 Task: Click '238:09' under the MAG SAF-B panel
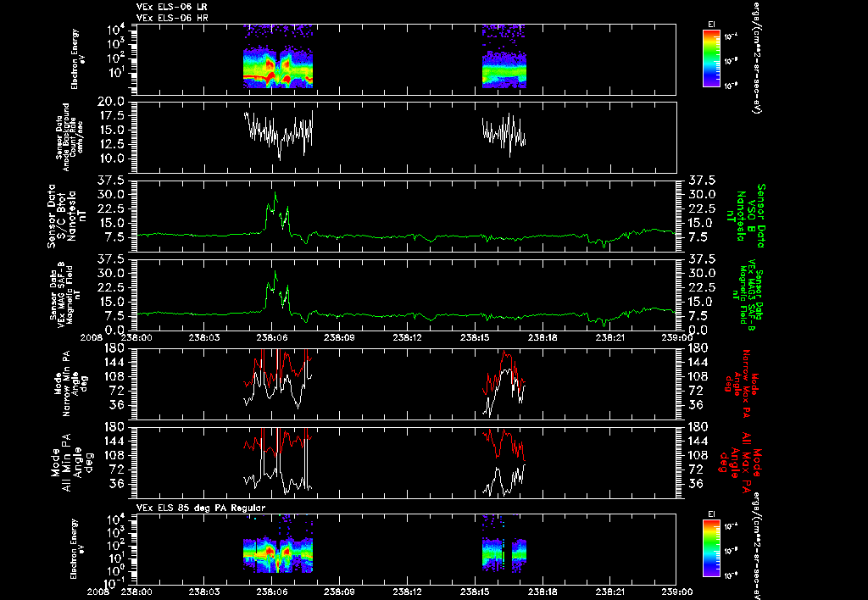(x=339, y=336)
